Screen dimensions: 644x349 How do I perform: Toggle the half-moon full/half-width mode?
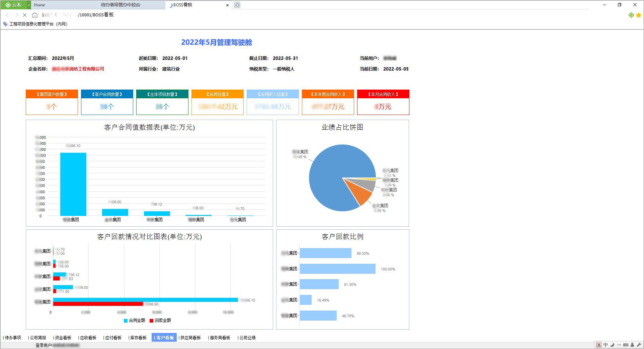(x=612, y=345)
